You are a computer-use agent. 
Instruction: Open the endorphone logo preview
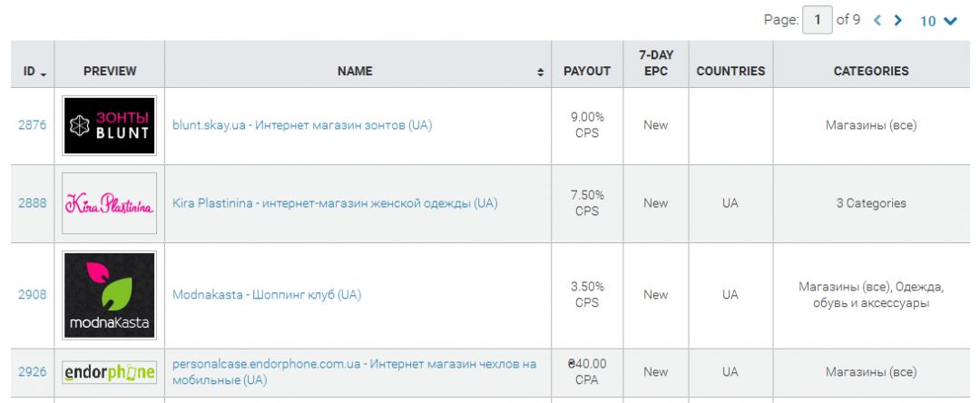coord(110,372)
